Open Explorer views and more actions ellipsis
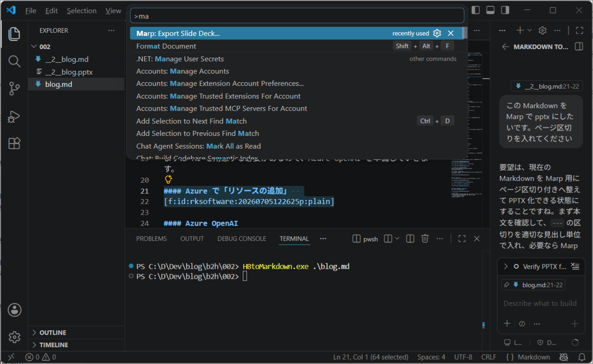593x364 pixels. coord(111,30)
